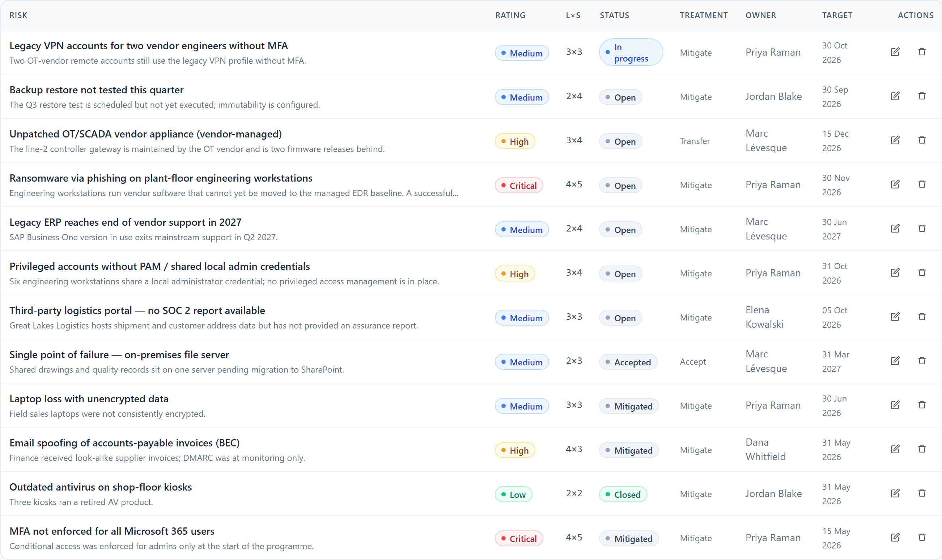Delete the Email spoofing BEC risk

pos(922,449)
